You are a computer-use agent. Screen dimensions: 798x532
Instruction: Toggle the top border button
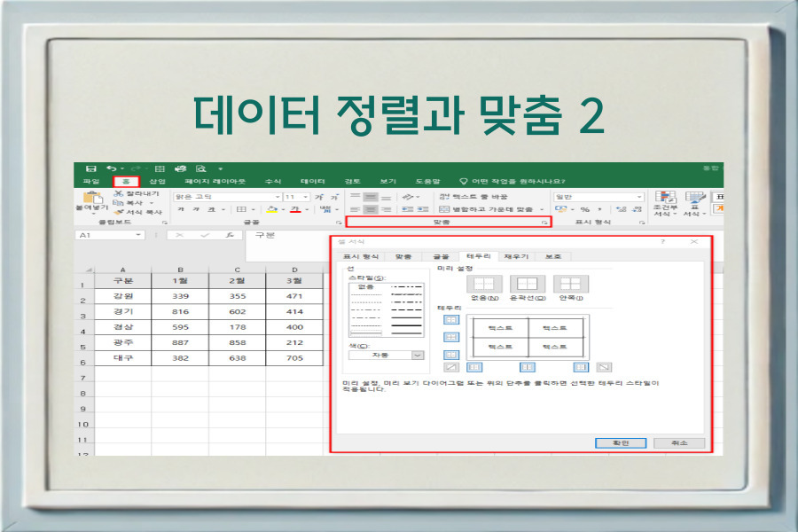tap(451, 320)
